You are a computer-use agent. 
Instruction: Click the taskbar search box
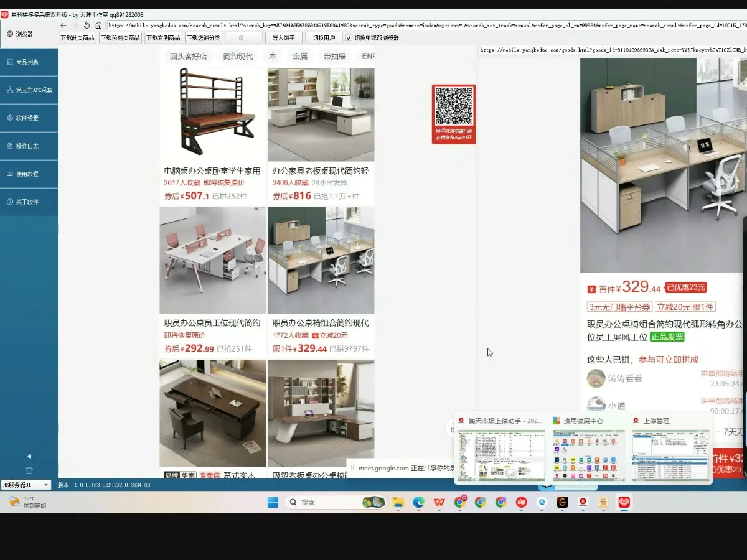pos(336,502)
